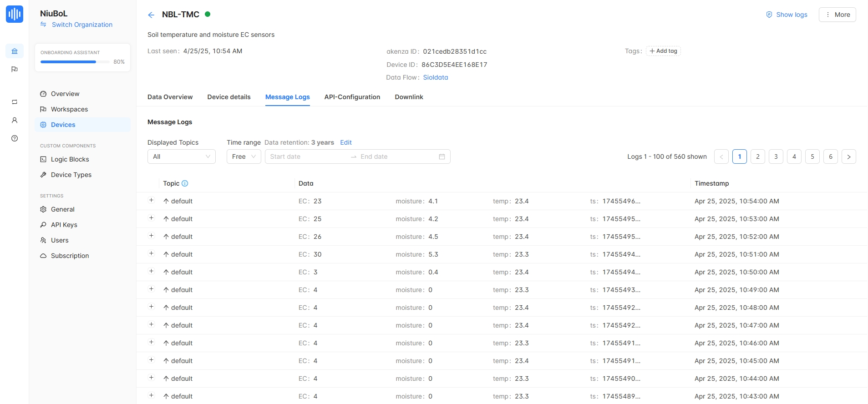The width and height of the screenshot is (868, 404).
Task: Open the calendar icon in date range field
Action: click(442, 157)
